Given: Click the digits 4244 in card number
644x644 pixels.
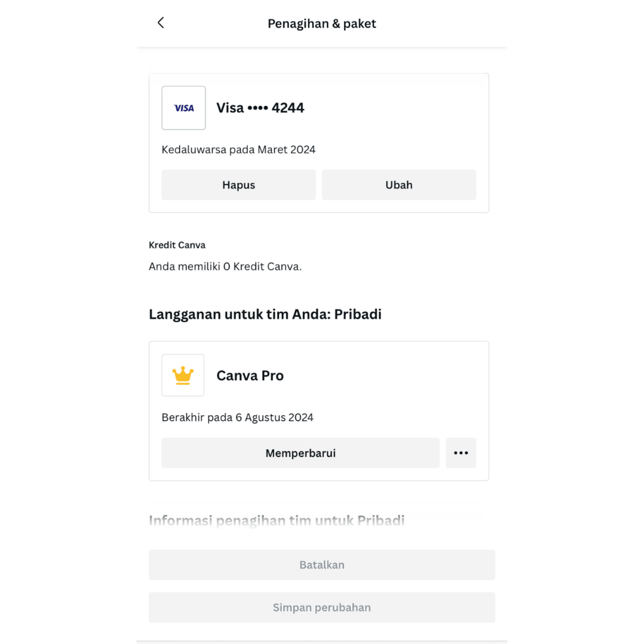Looking at the screenshot, I should [288, 108].
